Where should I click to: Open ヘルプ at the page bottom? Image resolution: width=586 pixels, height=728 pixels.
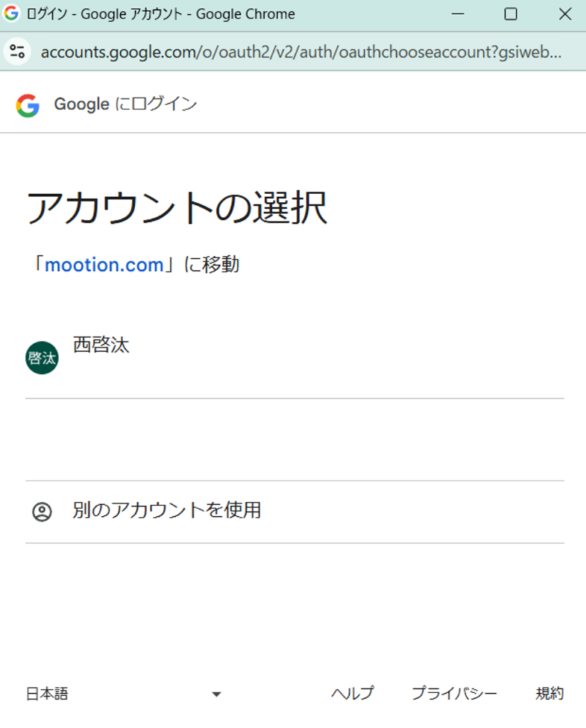(353, 693)
